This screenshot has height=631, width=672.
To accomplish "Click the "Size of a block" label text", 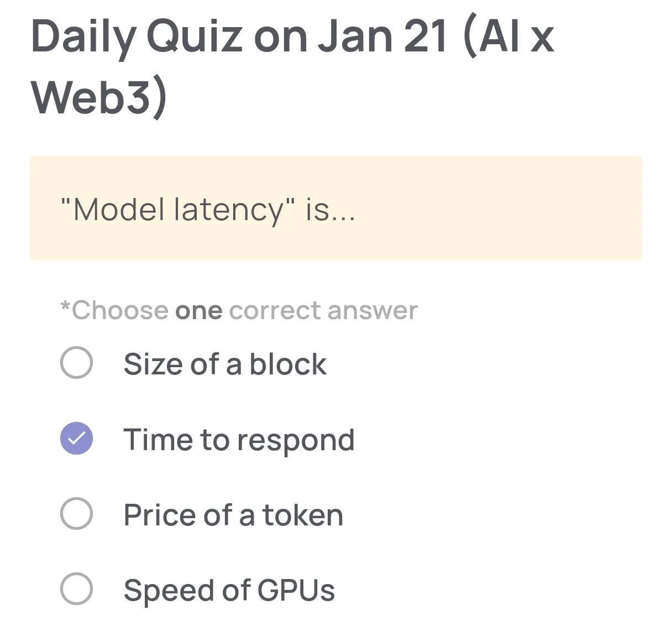I will click(224, 363).
